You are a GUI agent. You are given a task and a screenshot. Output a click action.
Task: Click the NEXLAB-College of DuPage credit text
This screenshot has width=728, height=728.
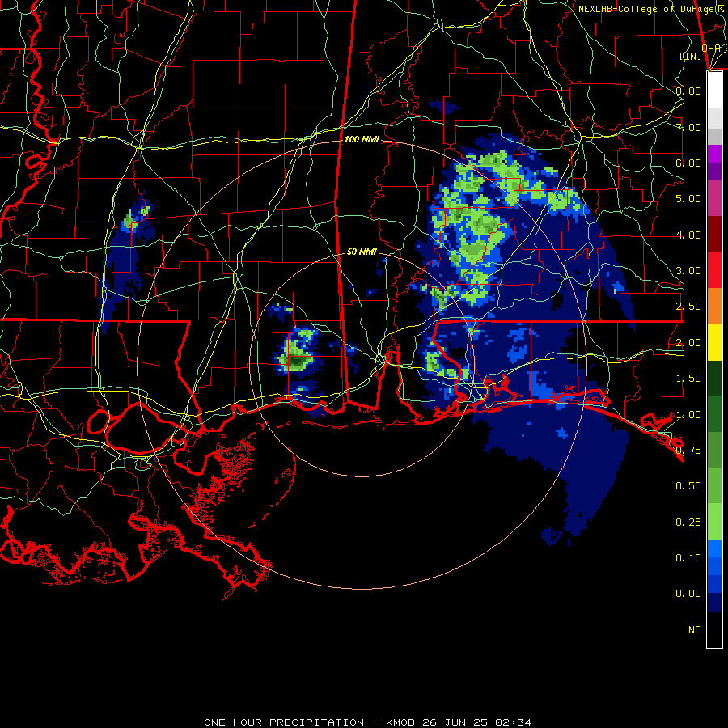point(650,9)
